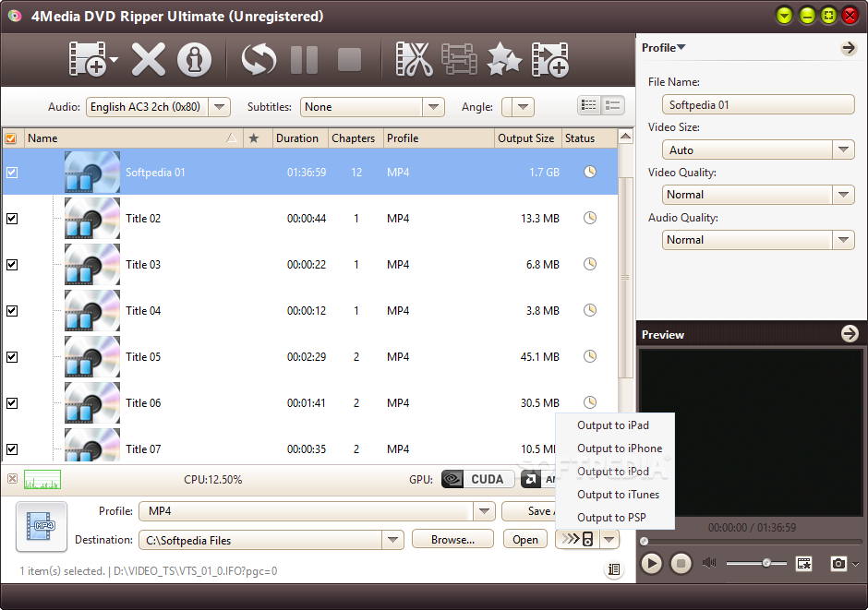The image size is (868, 610).
Task: Uncheck the Title 06 checkbox
Action: [x=12, y=402]
